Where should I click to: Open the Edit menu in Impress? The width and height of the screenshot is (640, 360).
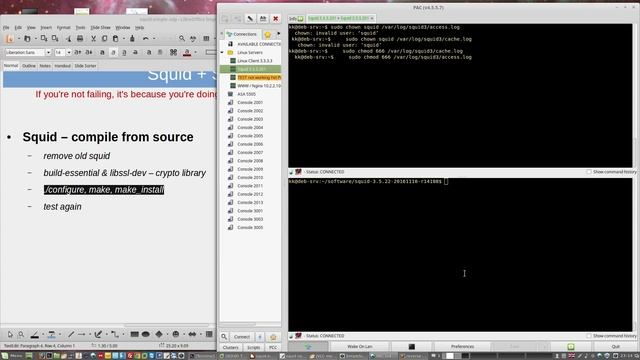[x=18, y=27]
